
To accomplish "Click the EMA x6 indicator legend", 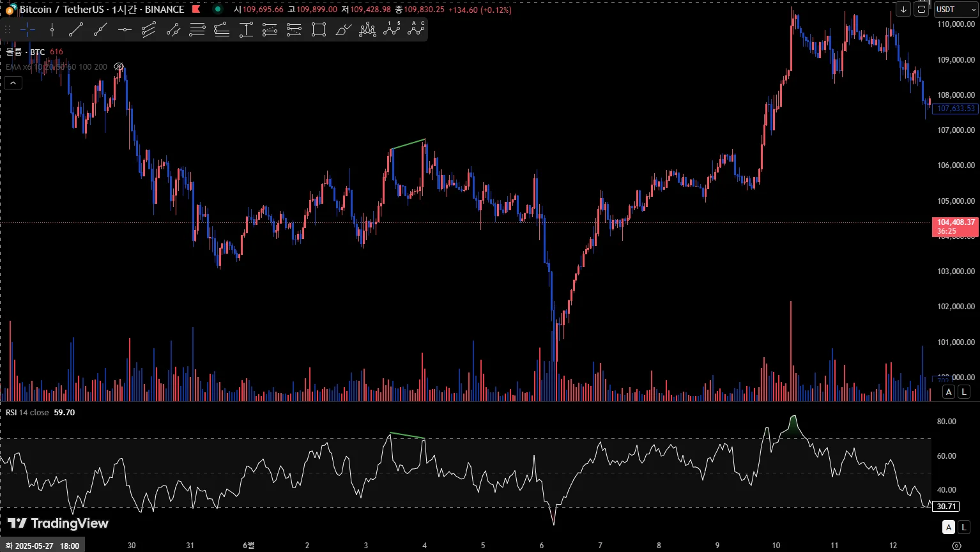I will click(x=56, y=66).
